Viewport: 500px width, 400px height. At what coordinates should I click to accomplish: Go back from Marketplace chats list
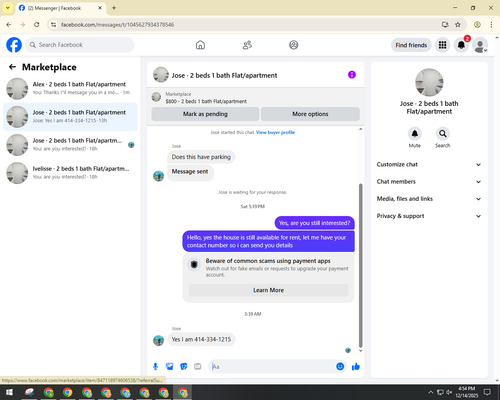pos(12,67)
